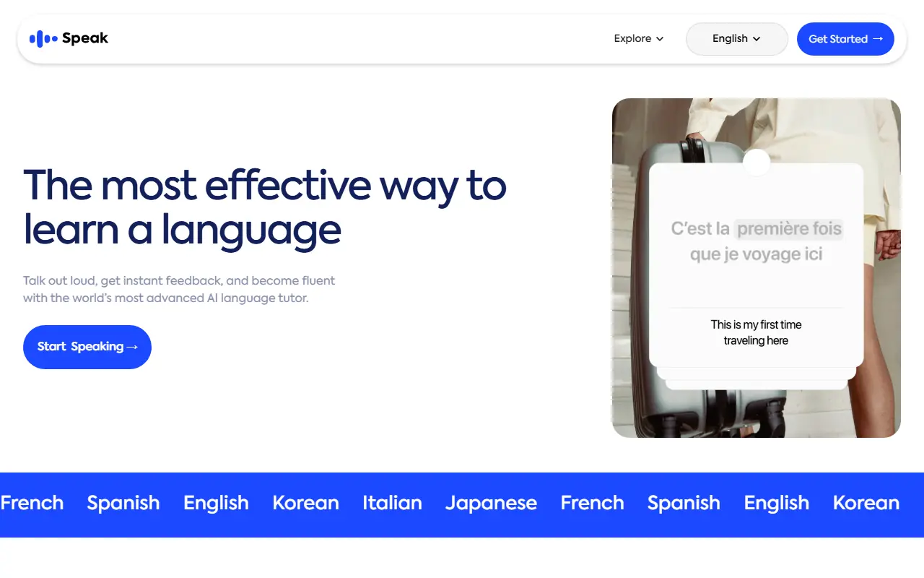
Task: Open the Explore menu
Action: coord(632,39)
